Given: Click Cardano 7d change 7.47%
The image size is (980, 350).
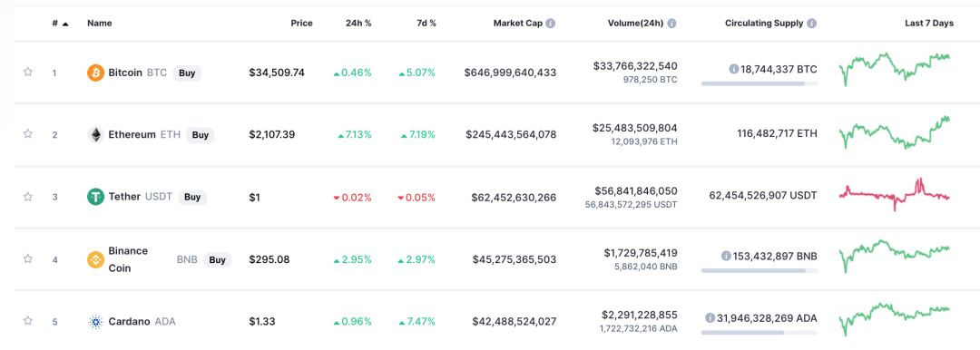Looking at the screenshot, I should coord(417,323).
